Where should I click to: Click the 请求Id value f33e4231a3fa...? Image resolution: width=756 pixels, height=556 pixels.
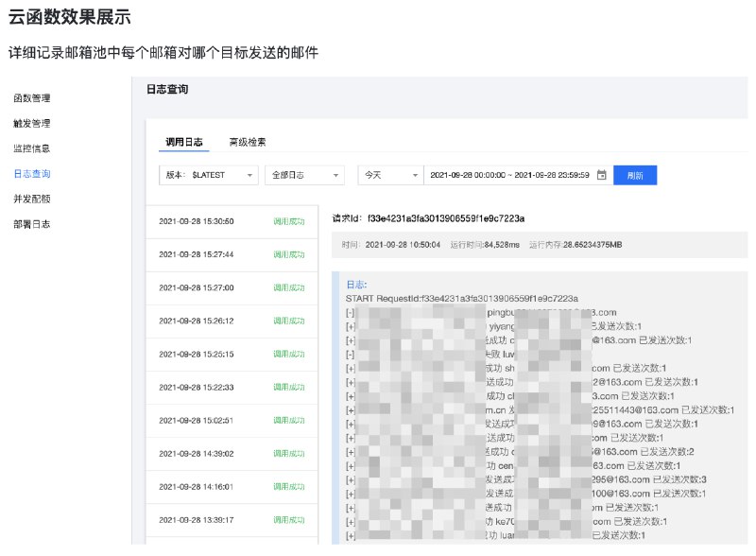click(x=446, y=218)
